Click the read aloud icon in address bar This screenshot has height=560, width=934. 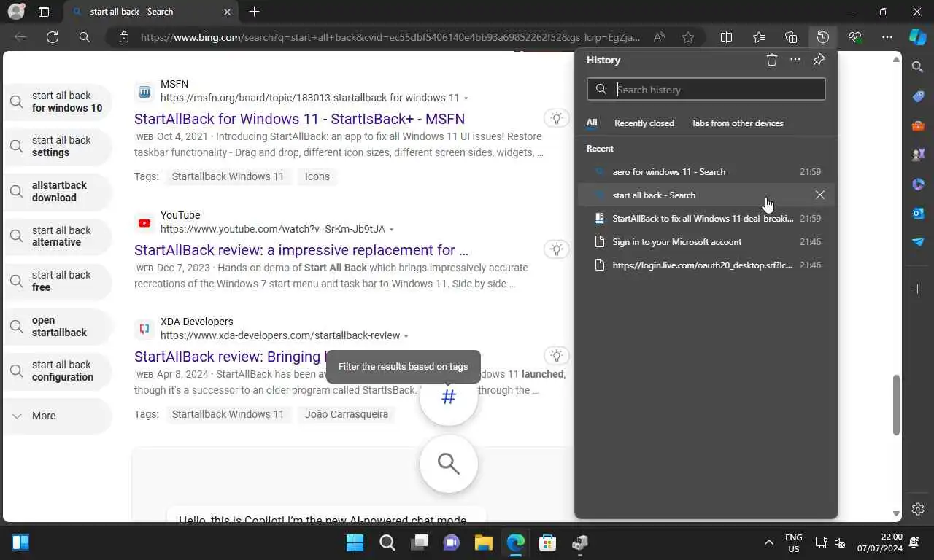[x=659, y=37]
